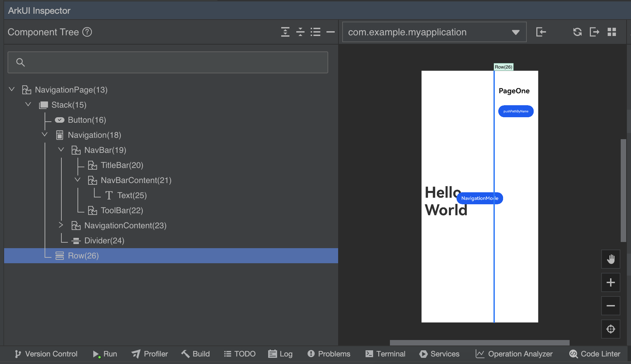The width and height of the screenshot is (631, 364).
Task: Select Button(16) in the tree
Action: click(x=87, y=120)
